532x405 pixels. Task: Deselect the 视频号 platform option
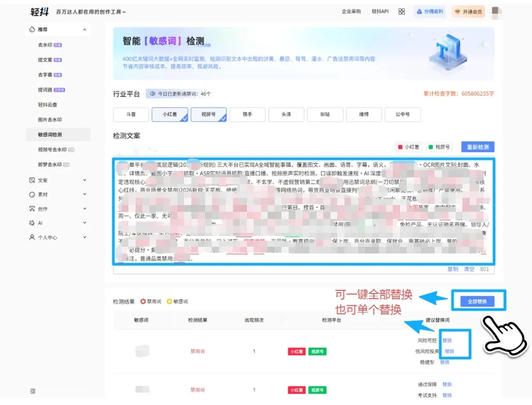click(209, 114)
